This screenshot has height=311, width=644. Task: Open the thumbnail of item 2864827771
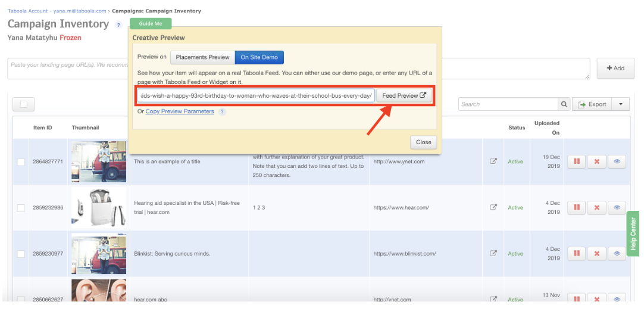point(99,161)
